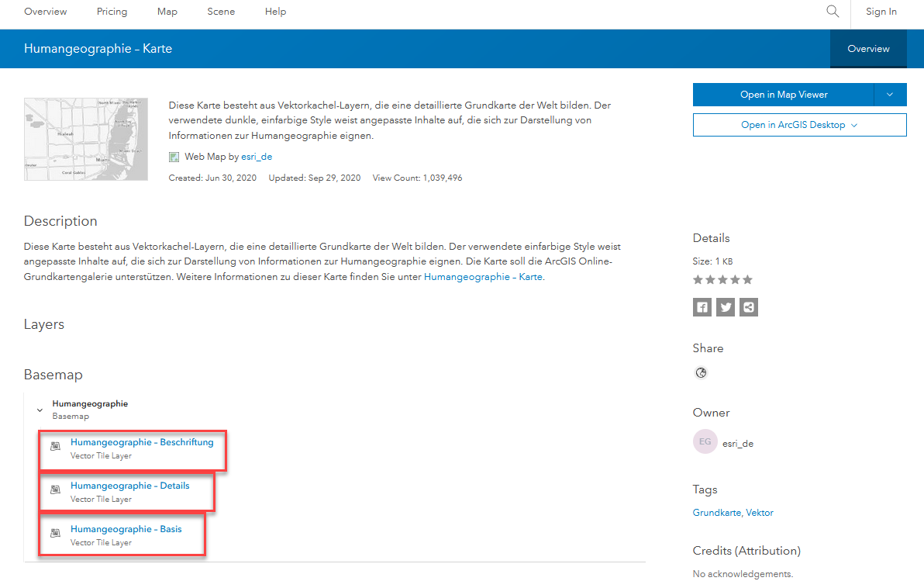This screenshot has height=588, width=924.
Task: Open the Pricing menu item
Action: [x=112, y=11]
